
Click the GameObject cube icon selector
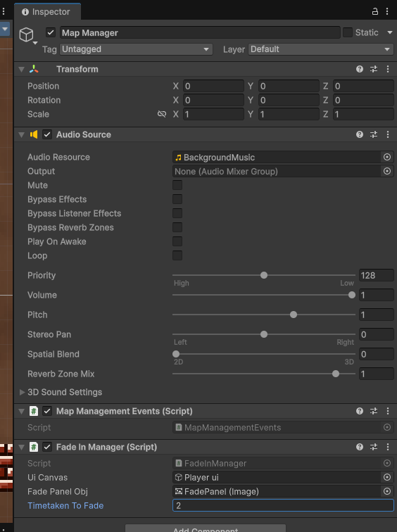click(27, 35)
